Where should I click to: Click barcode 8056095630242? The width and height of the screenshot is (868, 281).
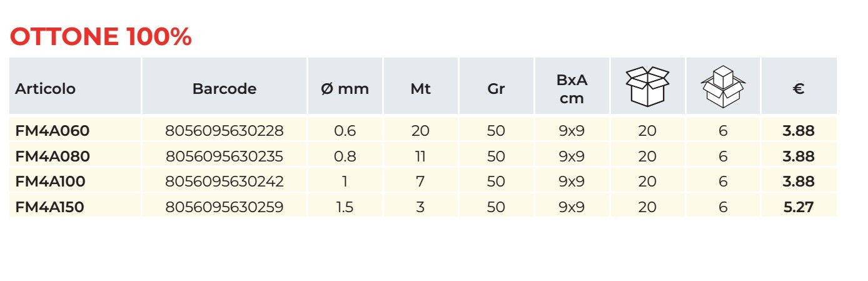click(x=225, y=181)
